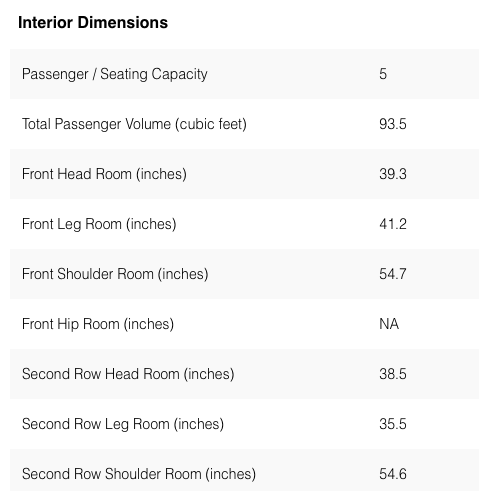
Task: Click the NA hip room value
Action: tap(389, 324)
